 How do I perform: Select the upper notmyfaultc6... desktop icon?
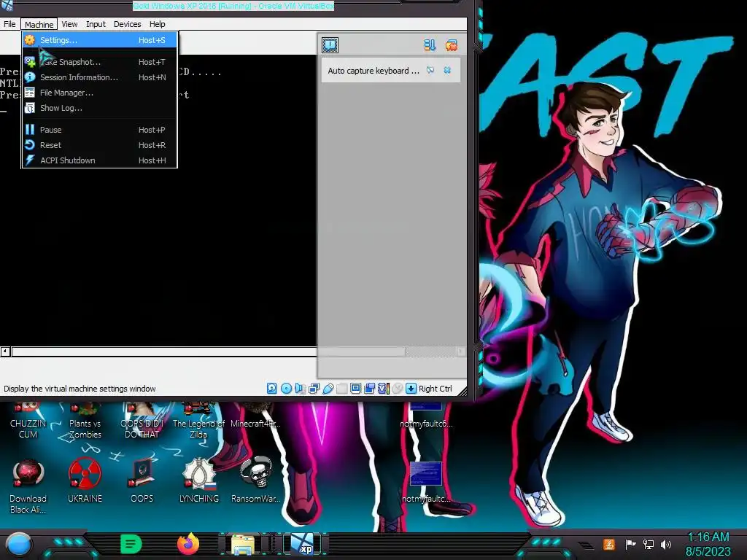click(426, 416)
